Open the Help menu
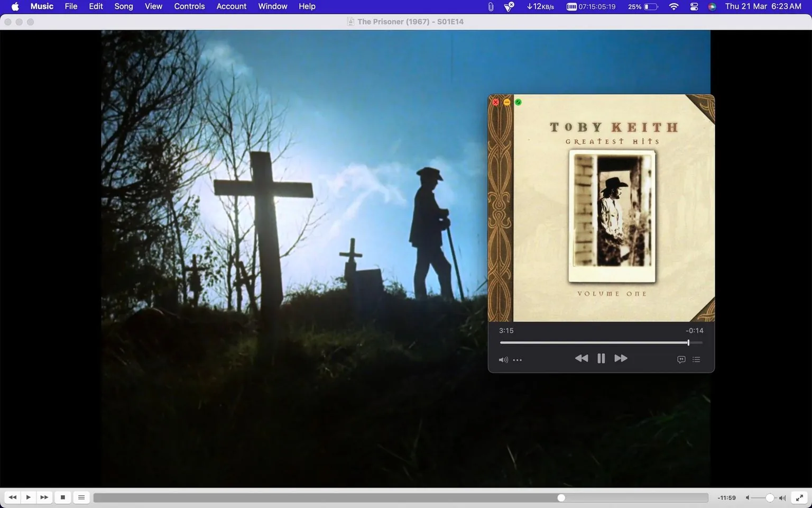This screenshot has height=508, width=812. 307,6
